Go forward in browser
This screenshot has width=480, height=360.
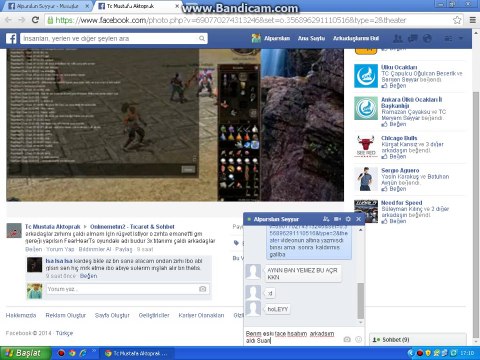[22, 20]
